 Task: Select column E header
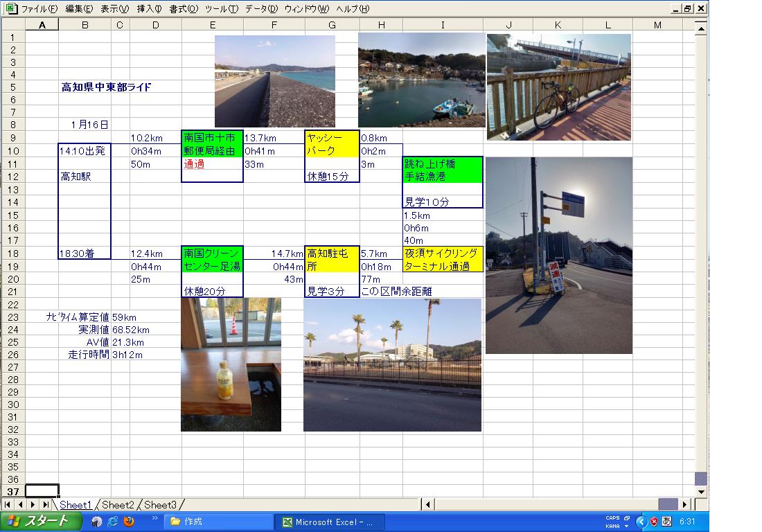[212, 25]
